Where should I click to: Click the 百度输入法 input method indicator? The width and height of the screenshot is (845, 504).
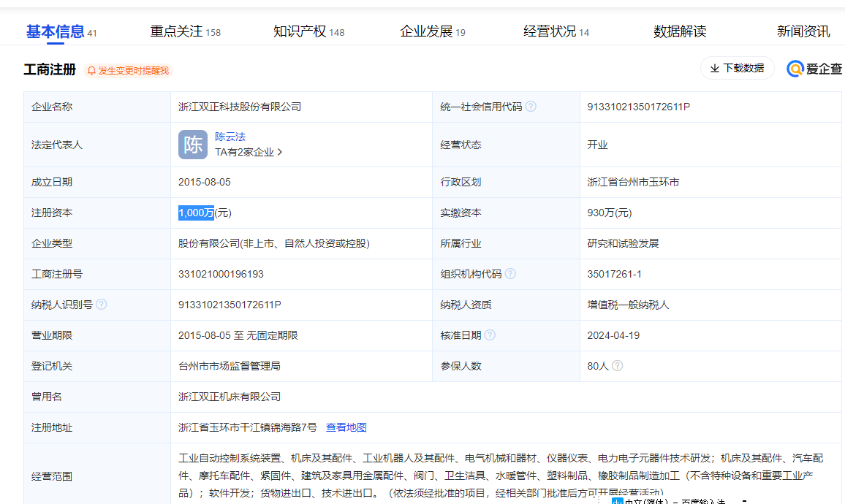(x=672, y=500)
